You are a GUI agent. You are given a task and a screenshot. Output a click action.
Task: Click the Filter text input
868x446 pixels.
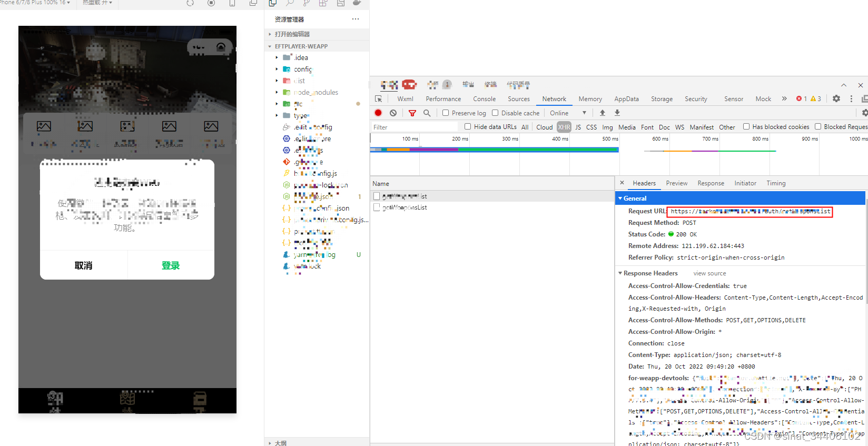pos(415,127)
